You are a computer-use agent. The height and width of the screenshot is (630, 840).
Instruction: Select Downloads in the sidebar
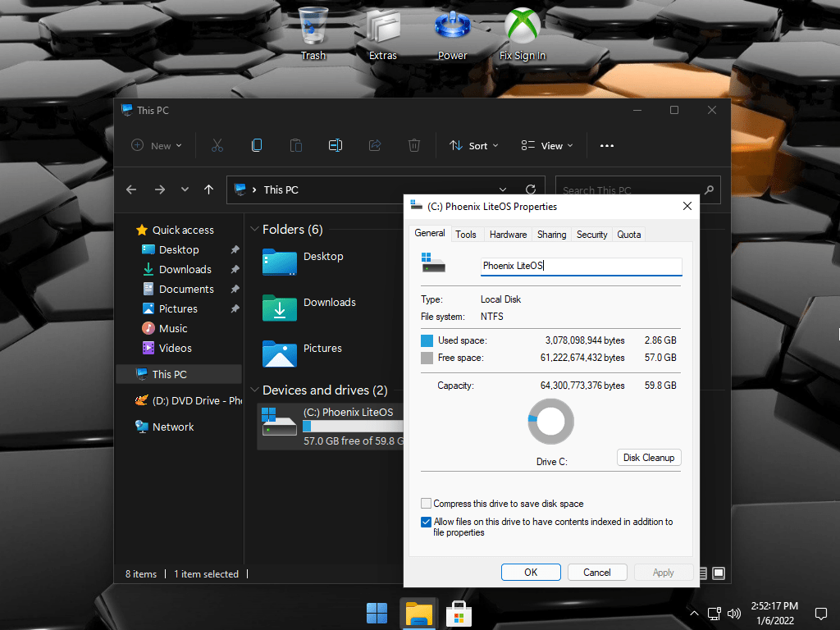pos(179,269)
